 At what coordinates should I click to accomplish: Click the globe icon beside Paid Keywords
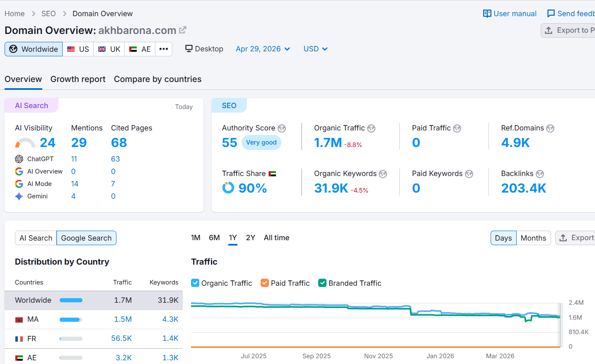click(469, 174)
